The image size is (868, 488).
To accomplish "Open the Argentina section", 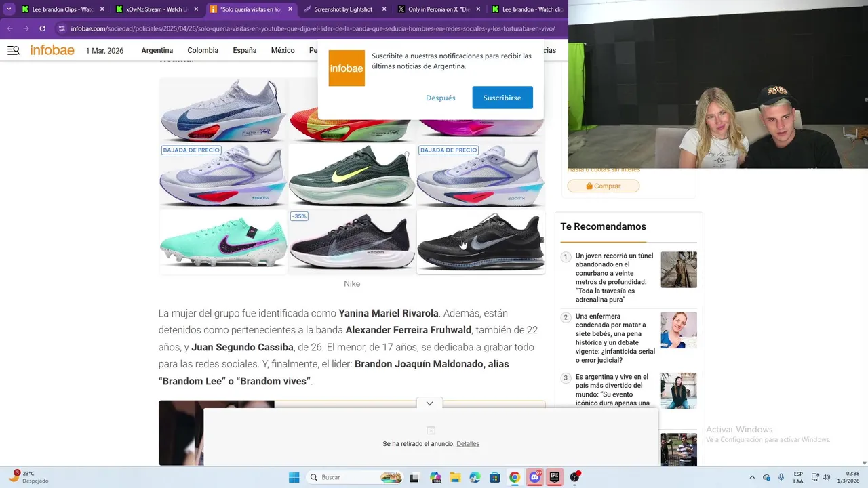I will [157, 50].
